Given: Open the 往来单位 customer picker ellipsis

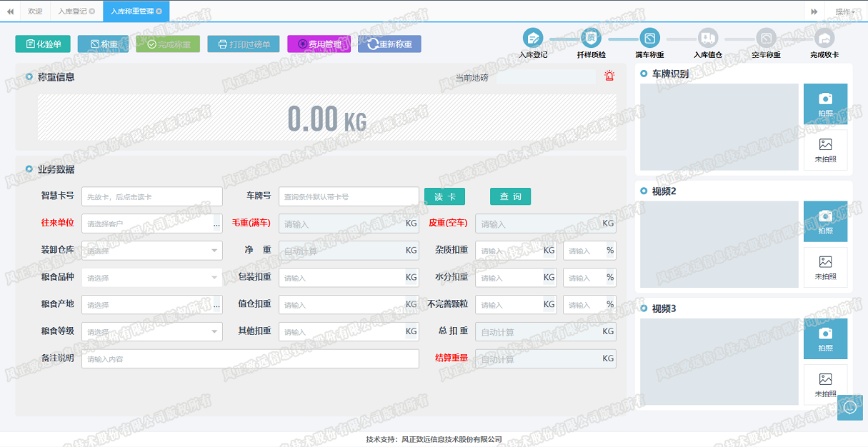Looking at the screenshot, I should [x=216, y=224].
